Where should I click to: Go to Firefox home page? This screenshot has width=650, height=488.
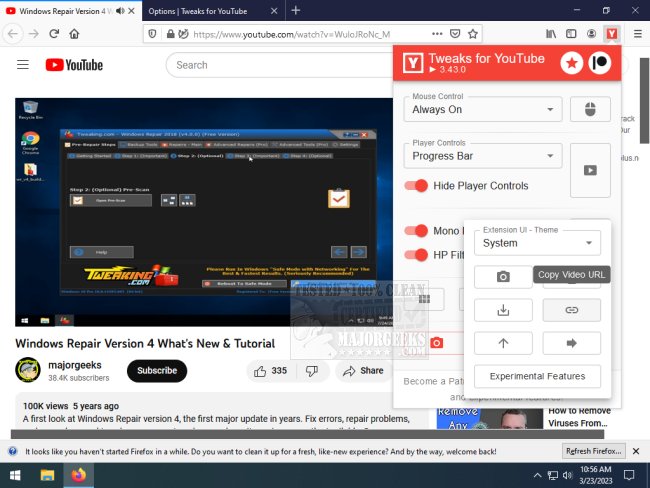click(74, 34)
